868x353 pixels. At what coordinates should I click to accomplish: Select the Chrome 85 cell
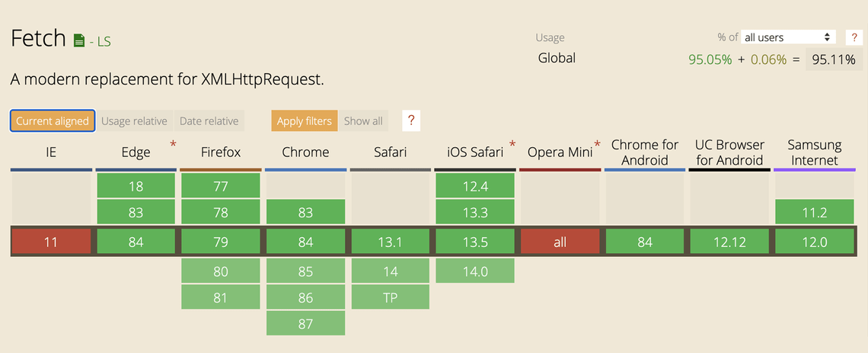[305, 271]
